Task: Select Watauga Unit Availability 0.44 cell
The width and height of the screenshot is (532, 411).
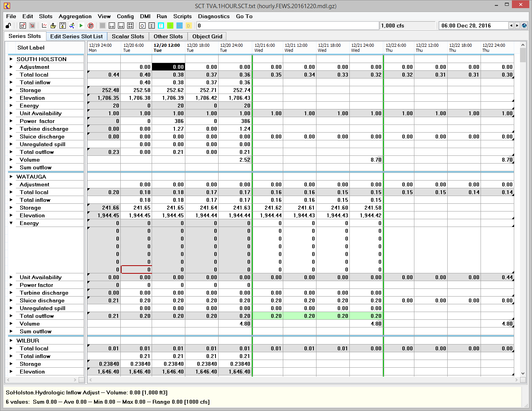Action: click(x=497, y=277)
